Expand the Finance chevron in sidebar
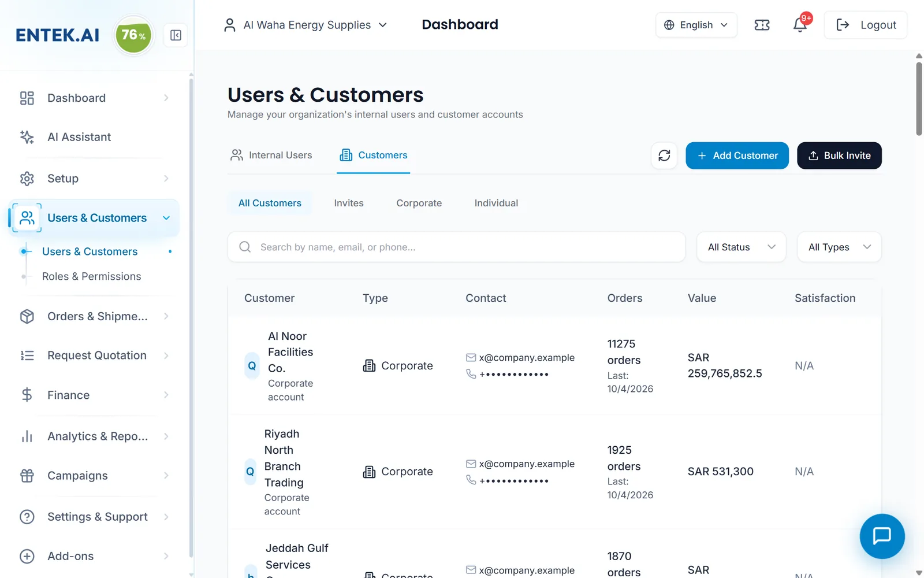The image size is (924, 578). 166,395
